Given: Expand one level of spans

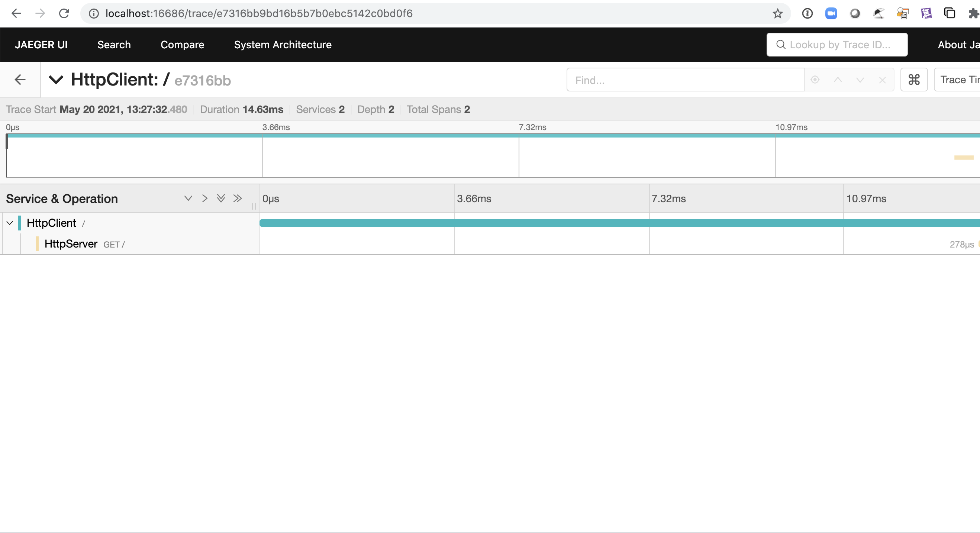Looking at the screenshot, I should coord(188,198).
